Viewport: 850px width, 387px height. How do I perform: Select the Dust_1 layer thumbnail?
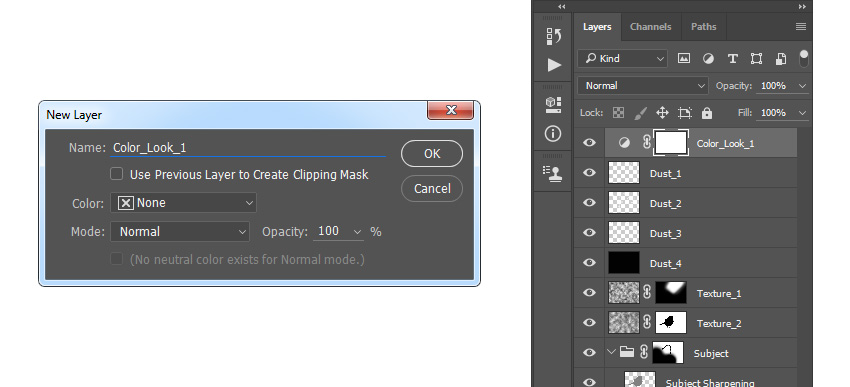point(624,173)
